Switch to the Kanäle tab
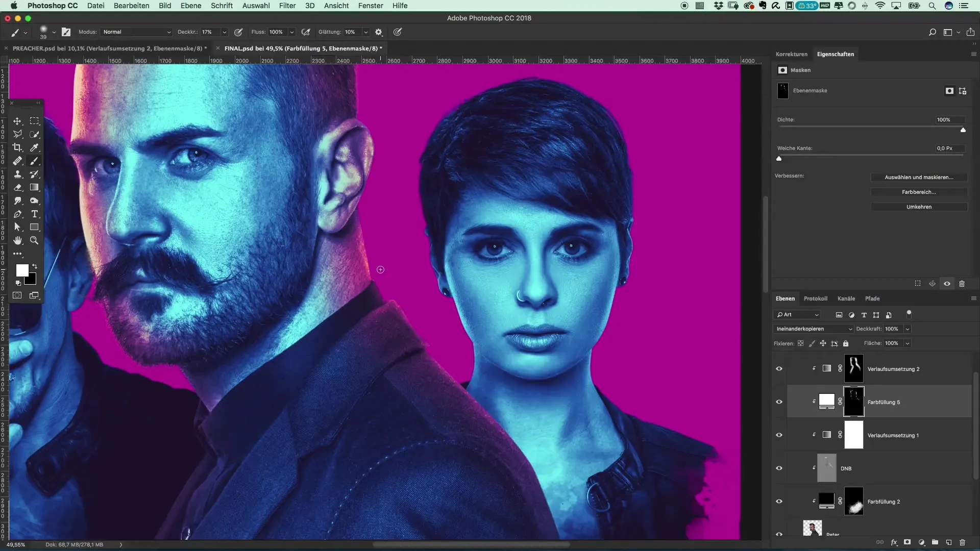 846,298
